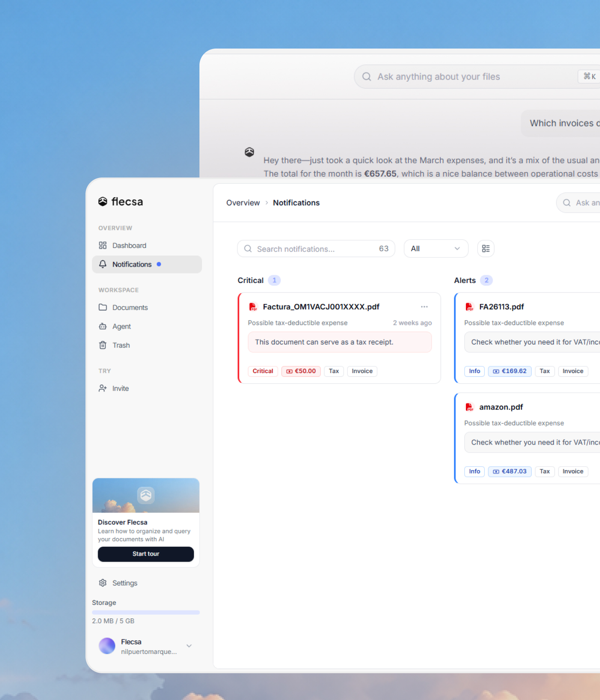
Task: Click the Notifications bell icon
Action: coord(103,264)
